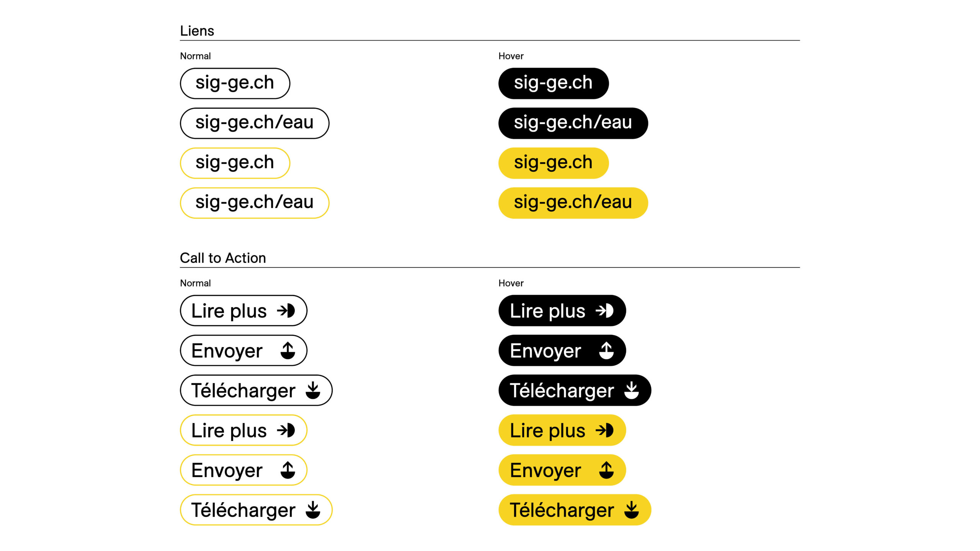Click upload icon in black-outlined Envoyer button
Image resolution: width=980 pixels, height=551 pixels.
pyautogui.click(x=288, y=350)
